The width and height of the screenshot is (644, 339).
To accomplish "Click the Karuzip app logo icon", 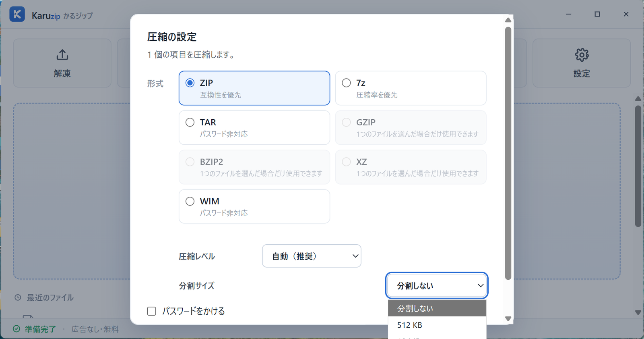I will (17, 15).
